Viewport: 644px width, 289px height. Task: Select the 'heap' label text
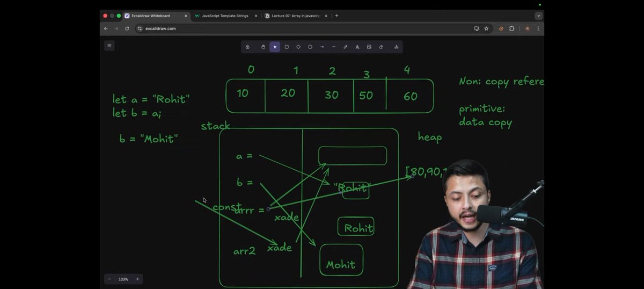430,138
